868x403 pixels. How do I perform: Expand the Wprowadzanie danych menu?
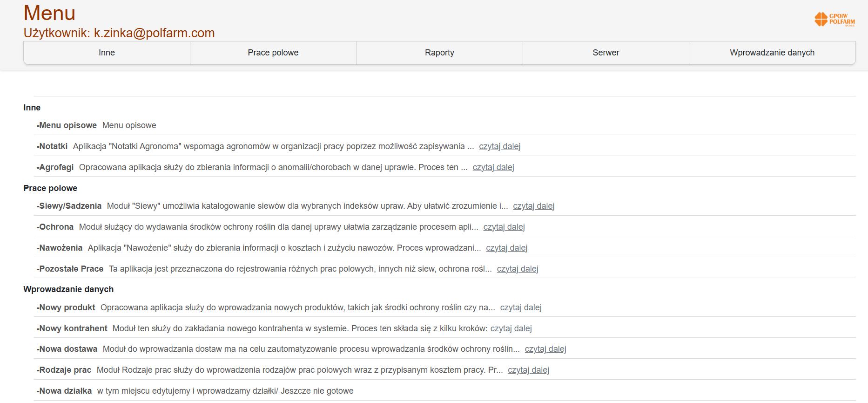[x=772, y=53]
